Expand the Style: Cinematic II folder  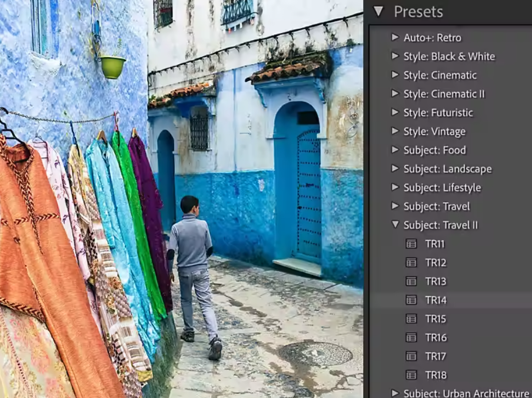point(395,94)
